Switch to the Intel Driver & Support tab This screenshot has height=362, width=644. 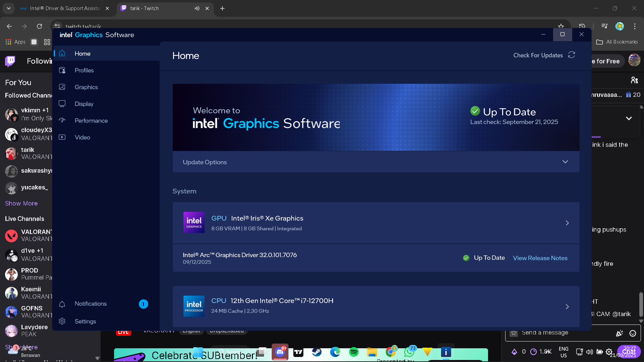click(x=64, y=8)
